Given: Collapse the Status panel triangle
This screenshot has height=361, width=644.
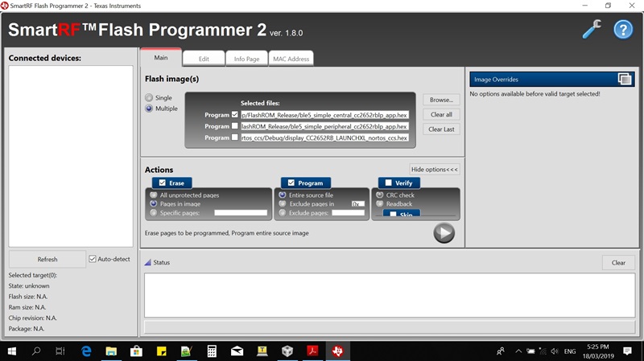Looking at the screenshot, I should click(148, 263).
